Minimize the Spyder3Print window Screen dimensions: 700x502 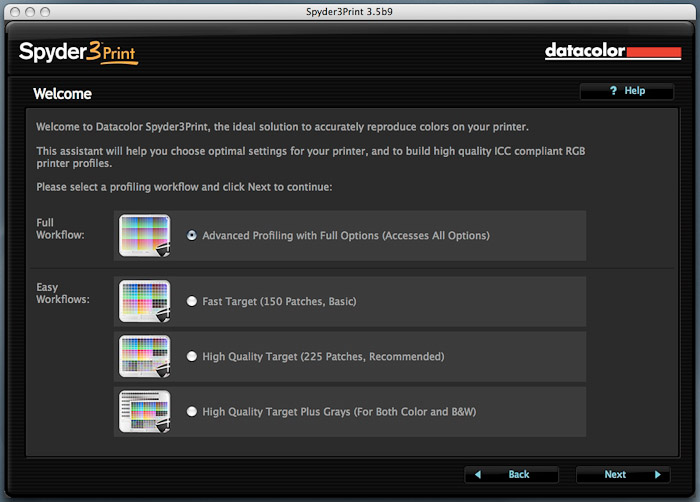pos(29,10)
